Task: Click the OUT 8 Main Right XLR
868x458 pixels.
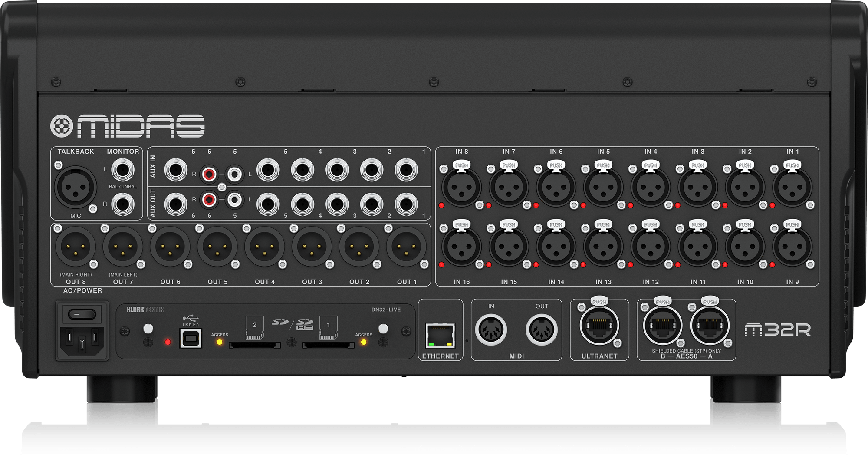Action: (76, 247)
